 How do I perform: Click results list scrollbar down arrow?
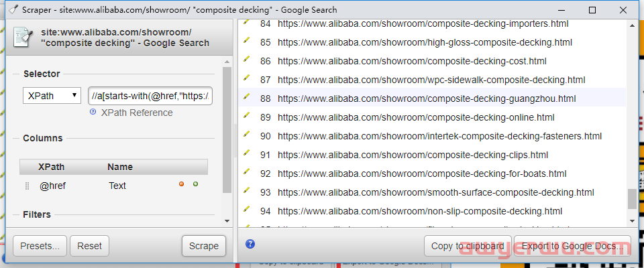point(633,221)
